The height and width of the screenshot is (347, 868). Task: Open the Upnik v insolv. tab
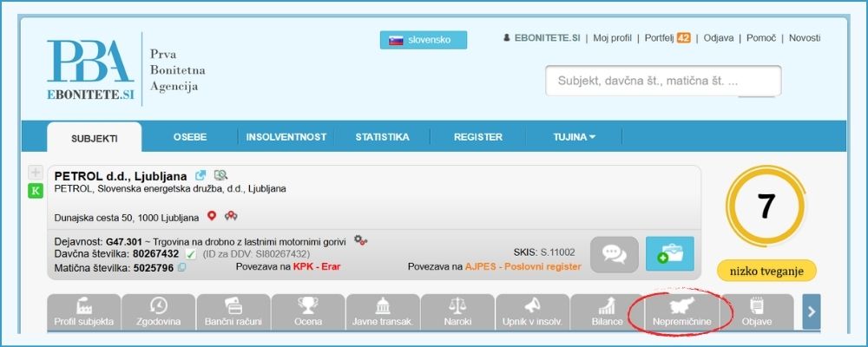tap(533, 312)
